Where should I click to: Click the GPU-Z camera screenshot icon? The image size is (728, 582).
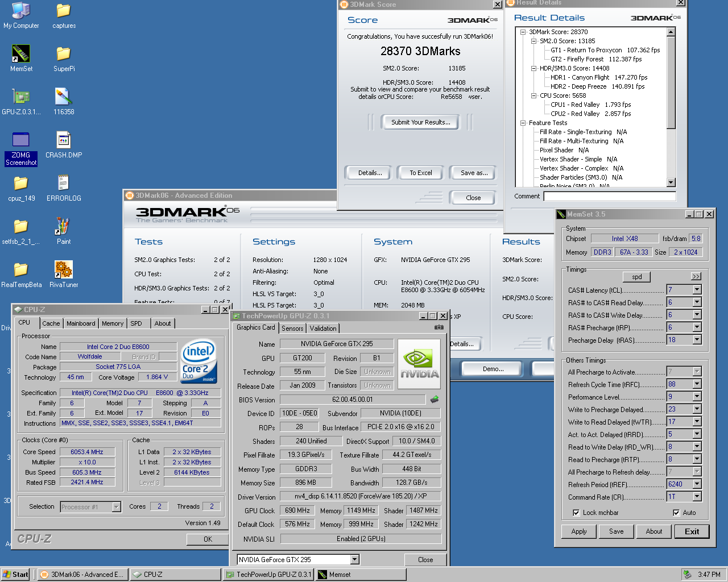pos(439,327)
